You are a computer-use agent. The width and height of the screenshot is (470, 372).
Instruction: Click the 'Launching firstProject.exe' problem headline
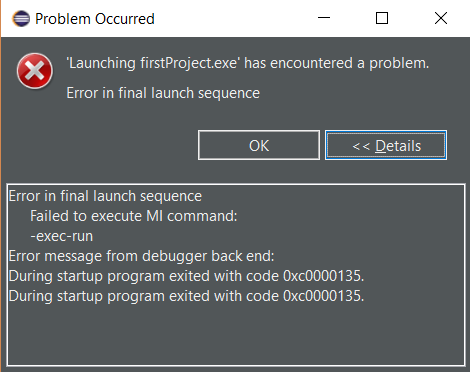pos(248,63)
